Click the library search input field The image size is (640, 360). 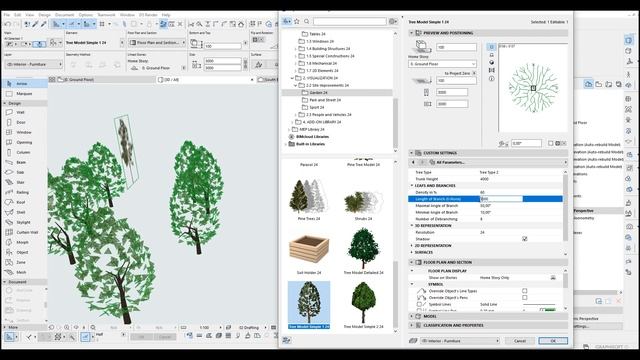click(x=349, y=21)
